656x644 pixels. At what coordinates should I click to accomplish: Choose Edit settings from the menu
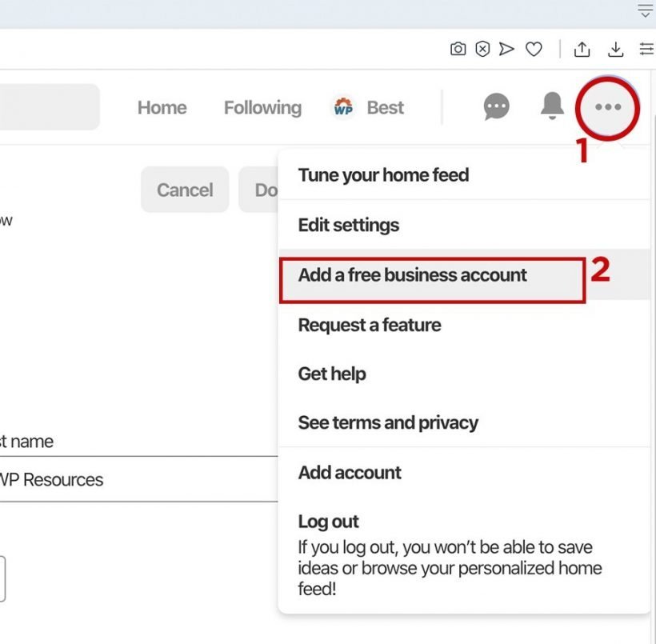pyautogui.click(x=463, y=225)
